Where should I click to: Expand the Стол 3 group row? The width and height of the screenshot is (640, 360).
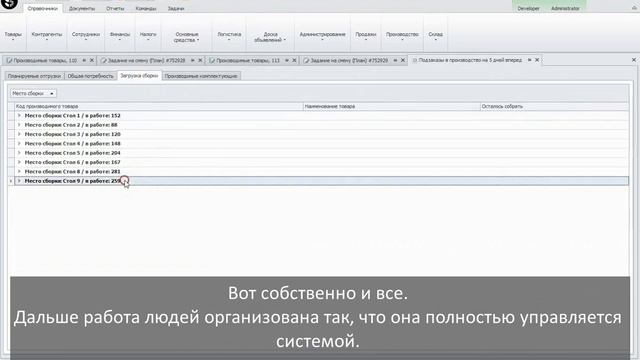coord(19,134)
